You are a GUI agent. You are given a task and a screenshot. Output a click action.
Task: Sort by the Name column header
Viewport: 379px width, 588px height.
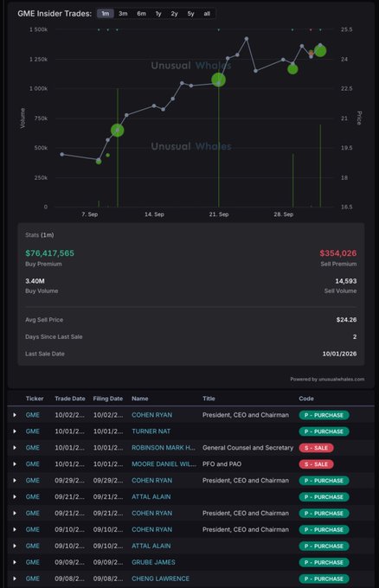(140, 399)
